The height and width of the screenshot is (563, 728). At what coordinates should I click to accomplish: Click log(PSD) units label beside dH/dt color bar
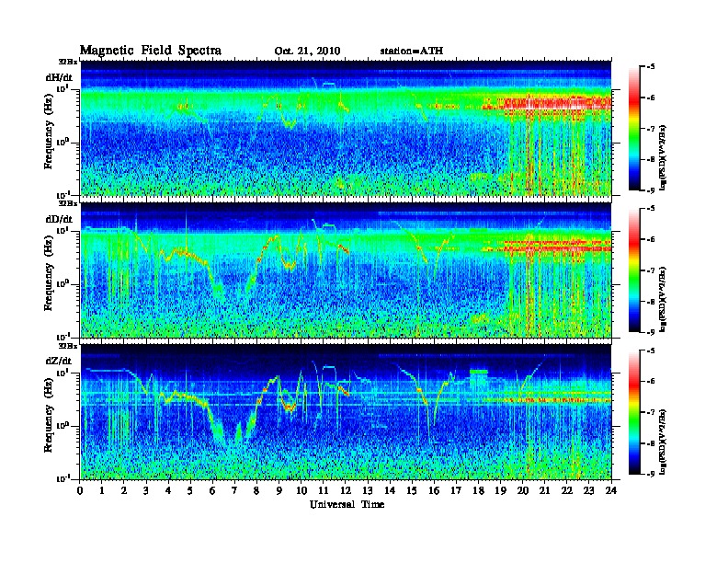[x=664, y=157]
